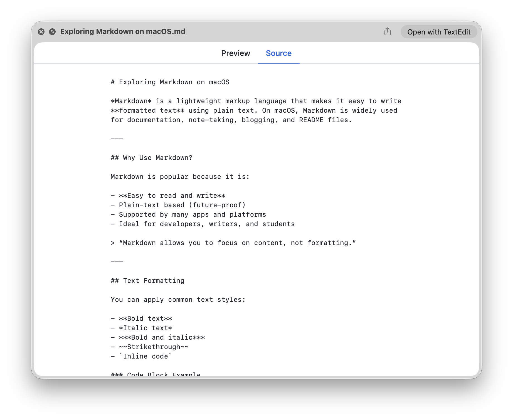
Task: Switch to the Preview tab
Action: pos(235,53)
